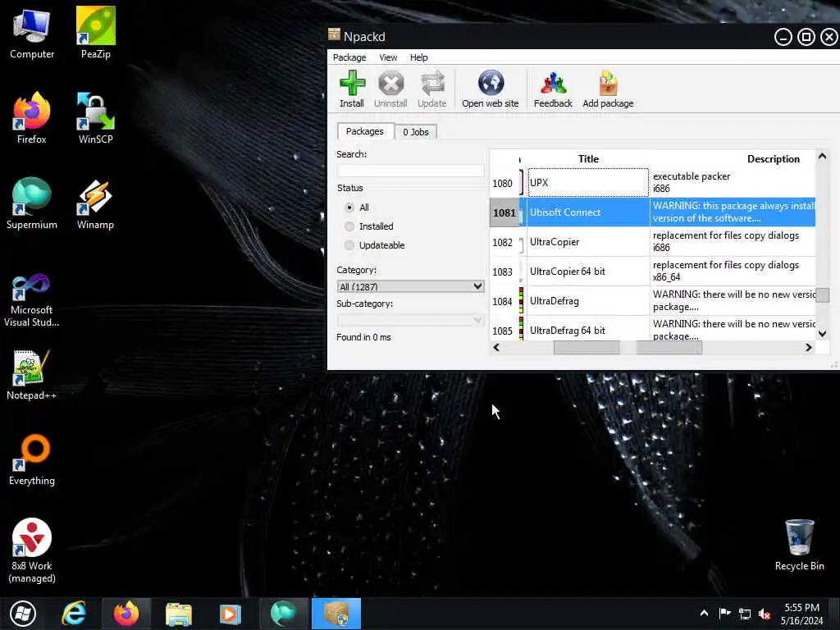Select the Microsoft Visual Studio desktop shortcut
Screen dimensions: 840x630
point(32,300)
